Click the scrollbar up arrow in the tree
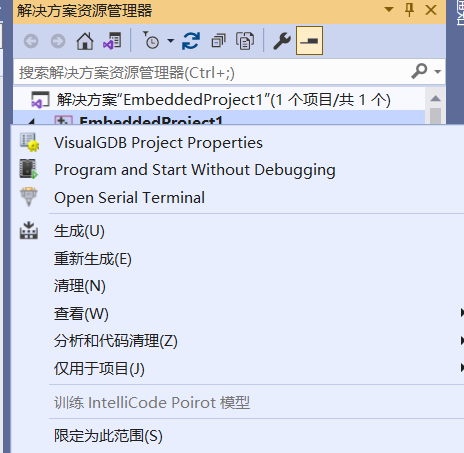464x453 pixels. pos(435,98)
